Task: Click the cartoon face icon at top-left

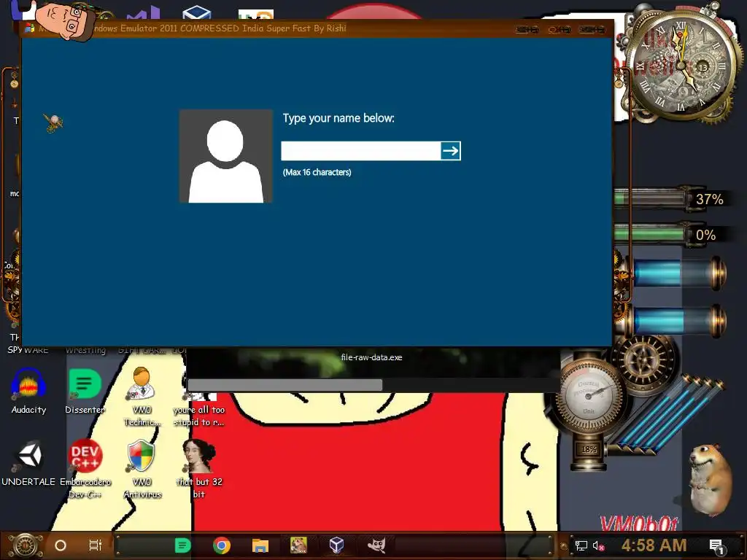Action: (65, 20)
